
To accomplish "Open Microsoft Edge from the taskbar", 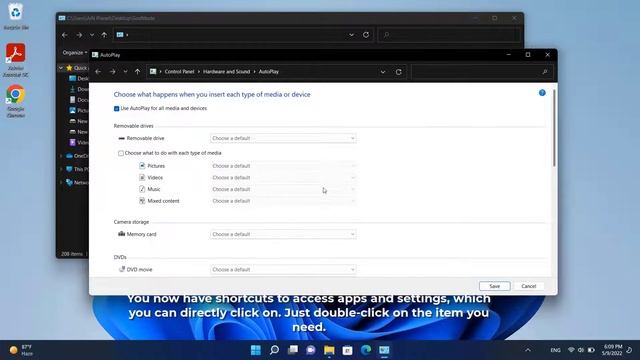I will [366, 350].
